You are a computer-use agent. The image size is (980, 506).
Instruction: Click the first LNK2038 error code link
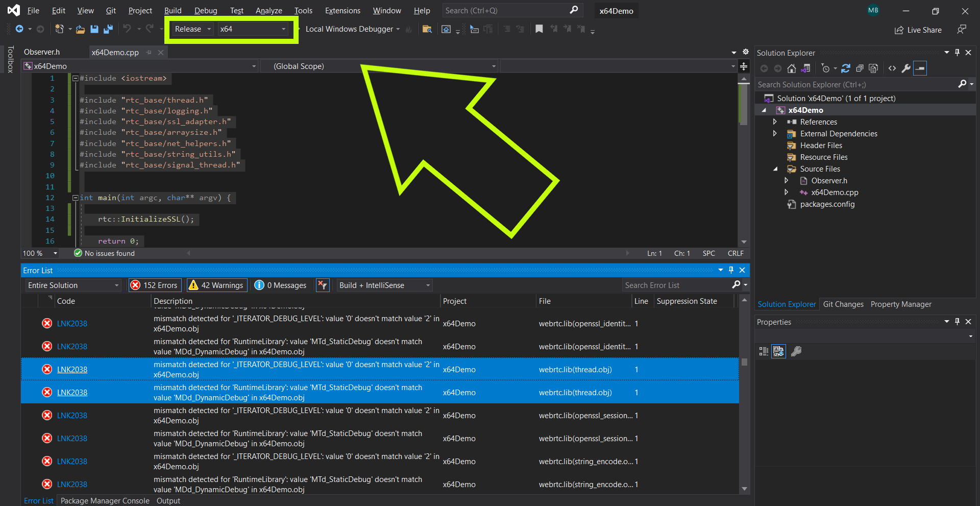(72, 324)
